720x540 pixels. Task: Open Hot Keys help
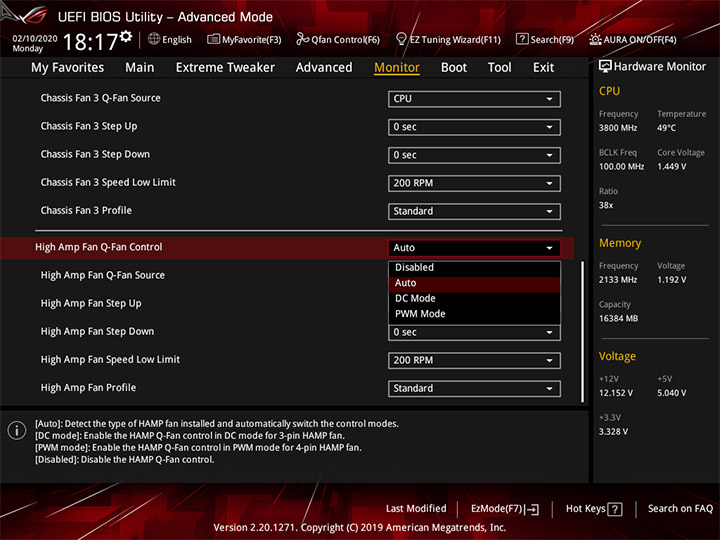click(x=594, y=509)
